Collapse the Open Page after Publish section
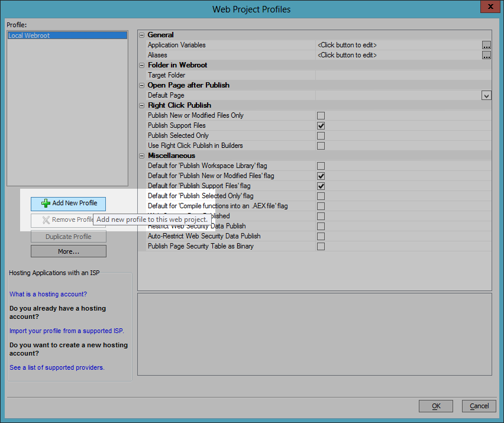The width and height of the screenshot is (504, 423). 142,86
